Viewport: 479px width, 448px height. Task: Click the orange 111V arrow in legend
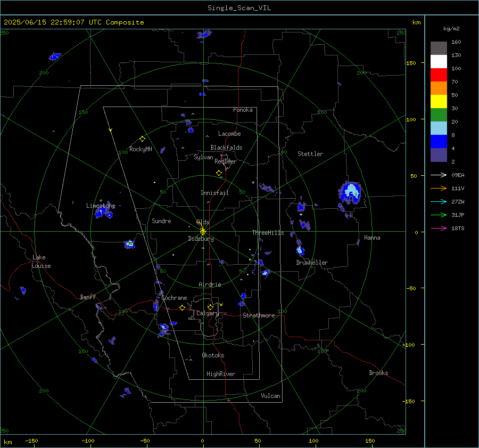(439, 189)
